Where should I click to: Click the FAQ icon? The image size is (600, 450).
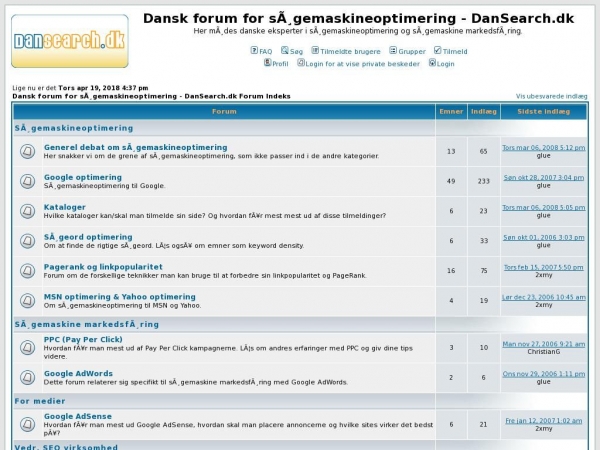pyautogui.click(x=254, y=50)
